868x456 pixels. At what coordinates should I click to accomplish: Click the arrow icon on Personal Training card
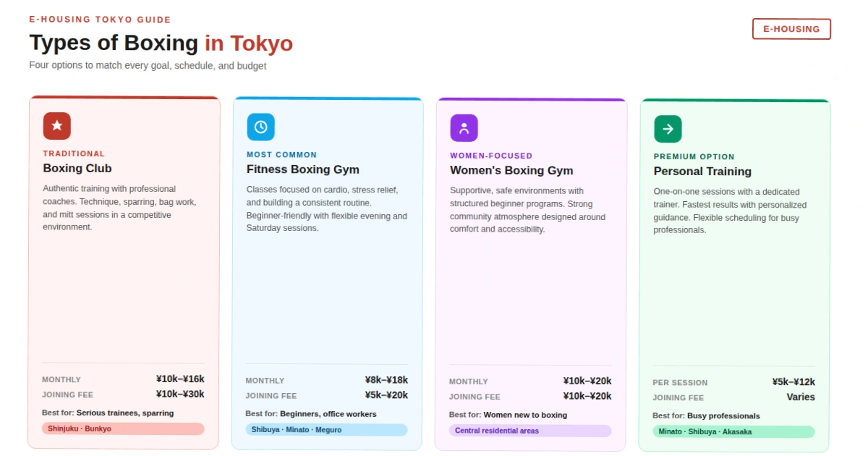point(668,128)
